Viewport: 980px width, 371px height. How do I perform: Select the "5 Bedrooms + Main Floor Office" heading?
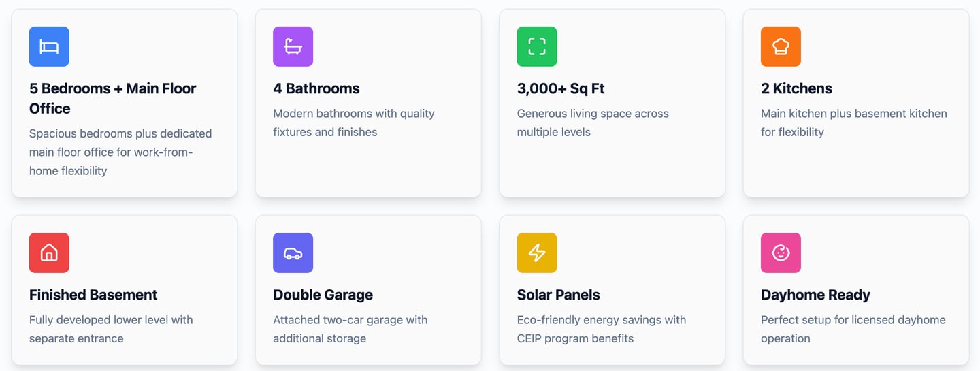click(x=112, y=98)
